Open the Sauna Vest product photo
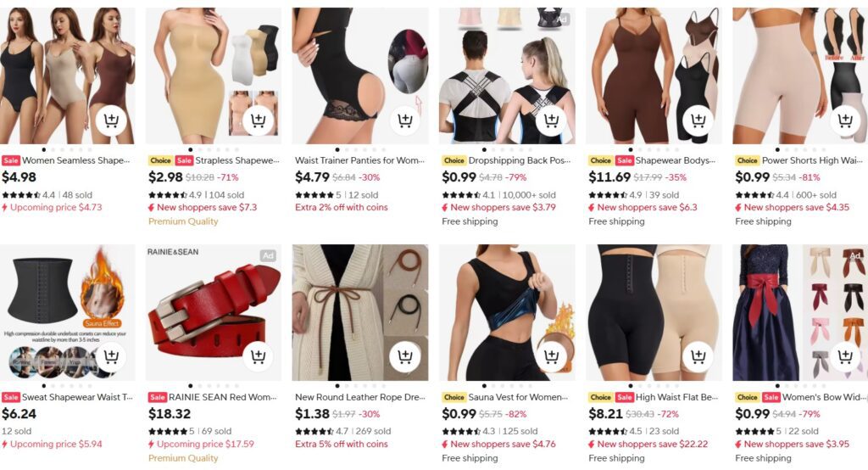868x470 pixels. coord(507,312)
